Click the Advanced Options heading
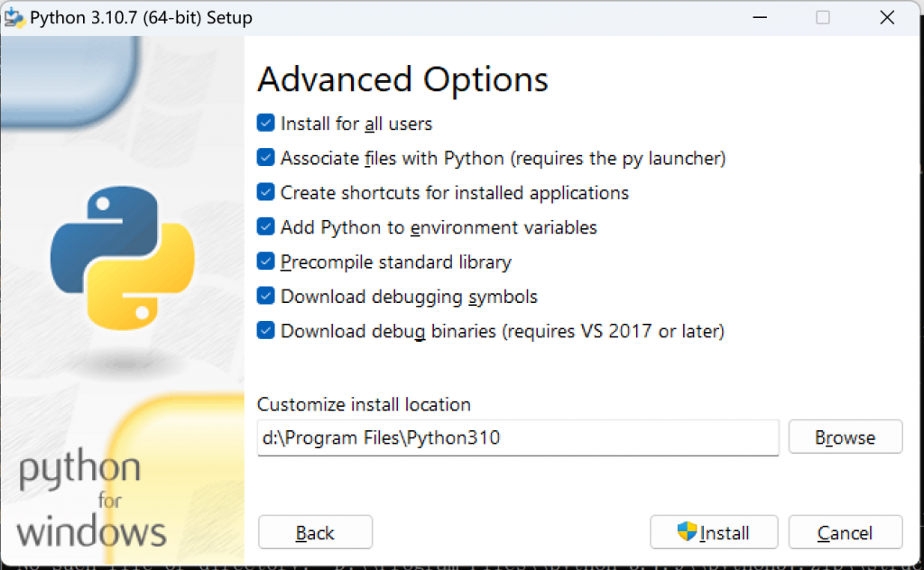This screenshot has height=570, width=924. [402, 79]
